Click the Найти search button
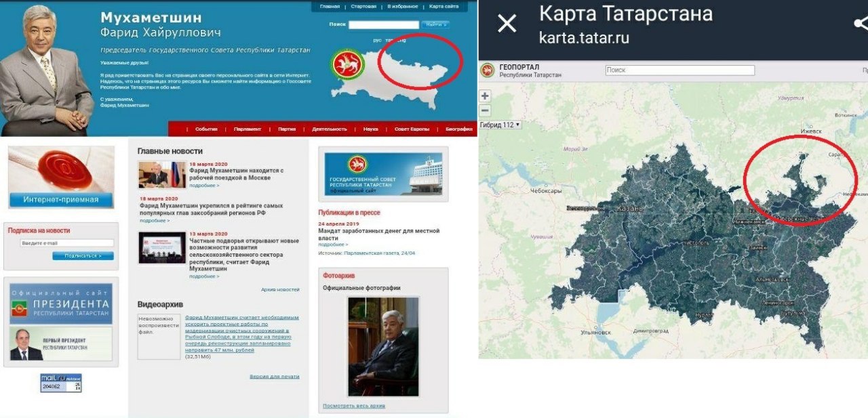Screen dimensions: 868x418 [435, 24]
